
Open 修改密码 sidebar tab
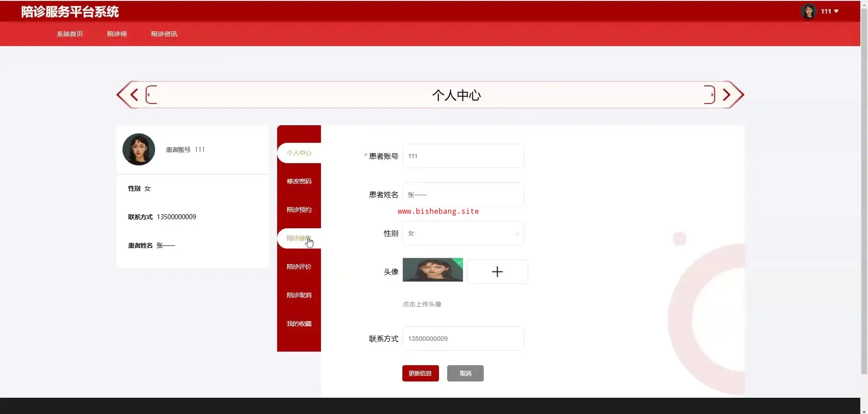(299, 181)
